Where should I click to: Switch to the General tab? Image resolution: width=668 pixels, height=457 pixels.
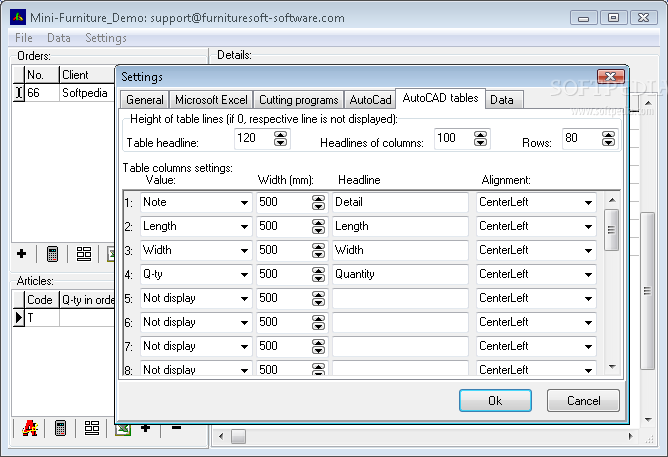click(145, 100)
